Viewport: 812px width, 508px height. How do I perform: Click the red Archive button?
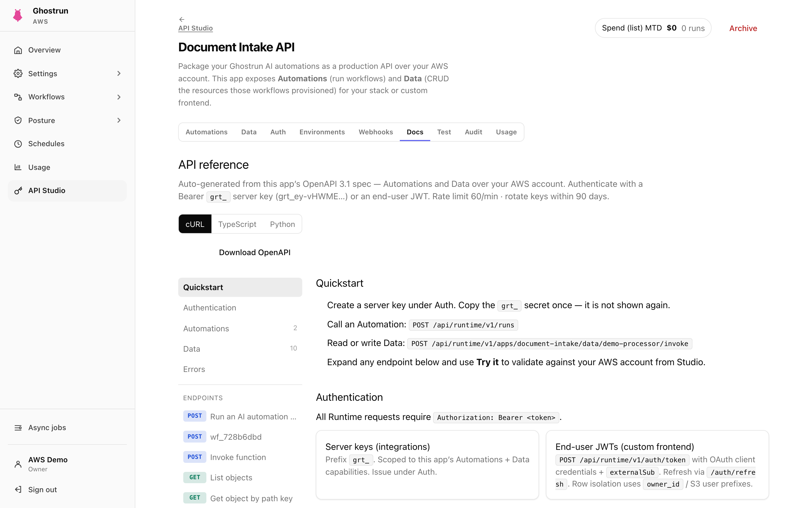(x=743, y=28)
